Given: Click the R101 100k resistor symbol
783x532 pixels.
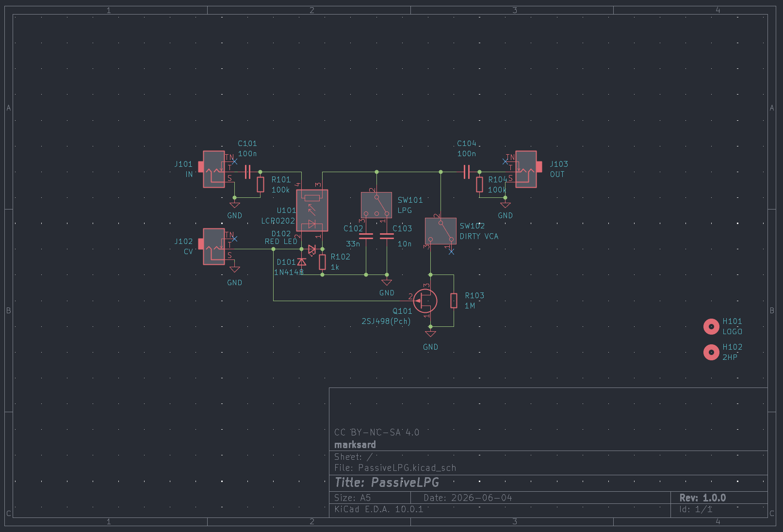Looking at the screenshot, I should 261,185.
